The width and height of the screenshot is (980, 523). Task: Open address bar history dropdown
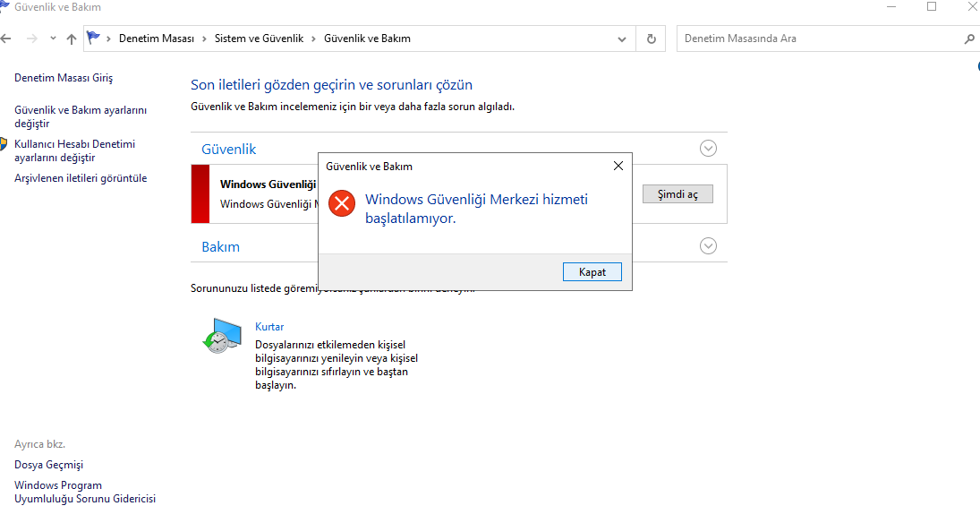622,39
